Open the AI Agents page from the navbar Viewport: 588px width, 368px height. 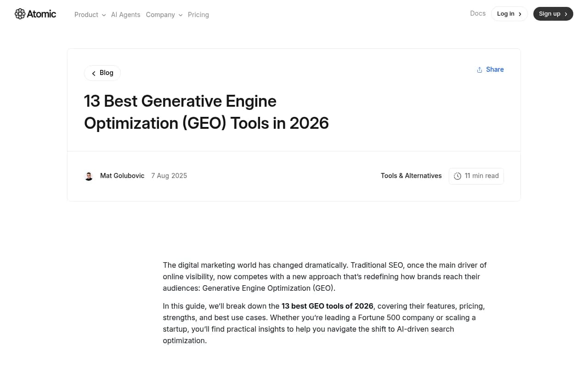[125, 14]
